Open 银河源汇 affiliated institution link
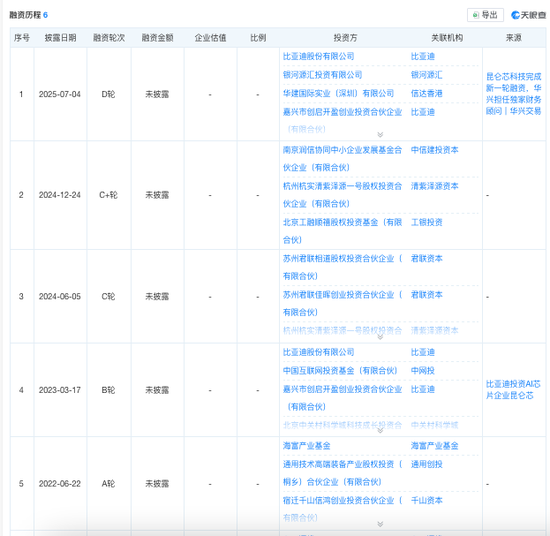Viewport: 550px width, 536px height. (x=427, y=75)
